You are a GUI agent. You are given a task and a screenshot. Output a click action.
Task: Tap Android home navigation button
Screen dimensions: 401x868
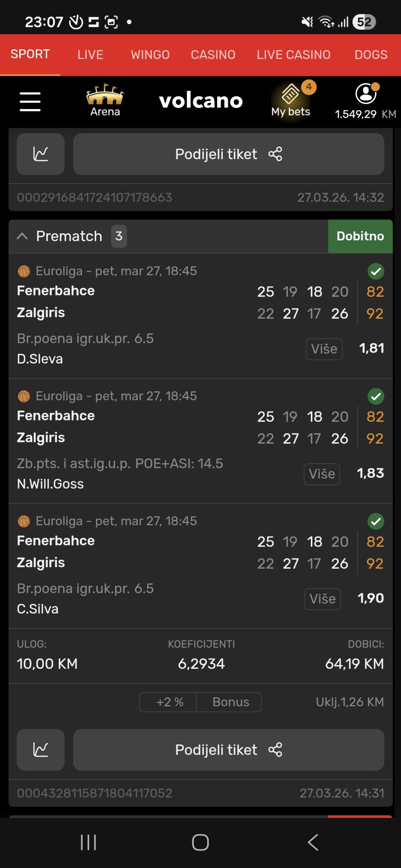(x=200, y=842)
